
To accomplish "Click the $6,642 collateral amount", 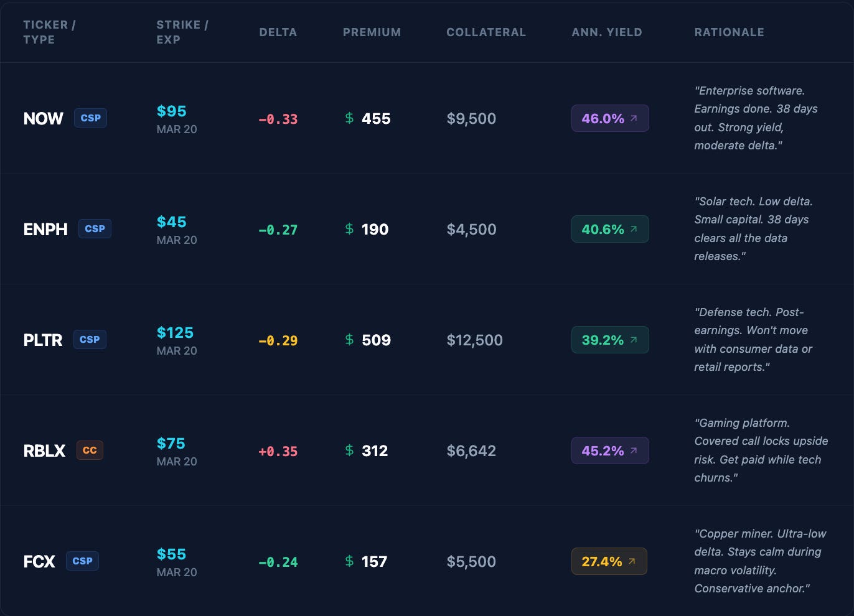I will coord(471,450).
